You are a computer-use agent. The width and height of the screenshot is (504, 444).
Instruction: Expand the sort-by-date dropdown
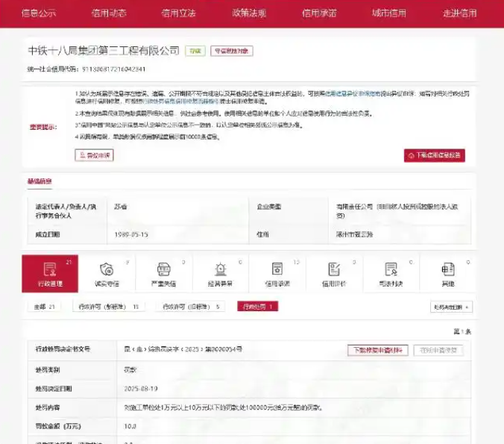coord(451,307)
